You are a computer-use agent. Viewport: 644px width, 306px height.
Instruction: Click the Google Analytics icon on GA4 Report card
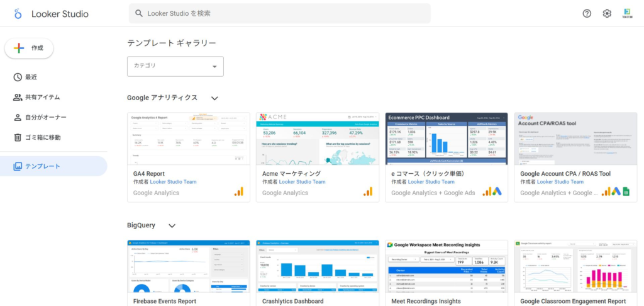tap(239, 191)
